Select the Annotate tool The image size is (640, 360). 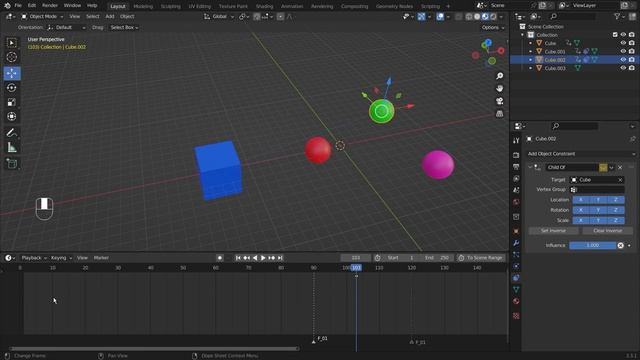[12, 133]
